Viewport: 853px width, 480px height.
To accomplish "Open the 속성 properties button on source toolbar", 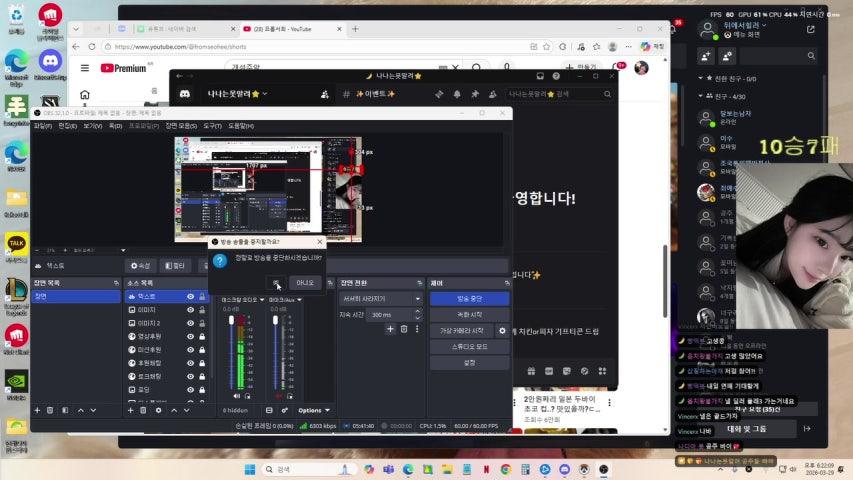I will pyautogui.click(x=140, y=266).
